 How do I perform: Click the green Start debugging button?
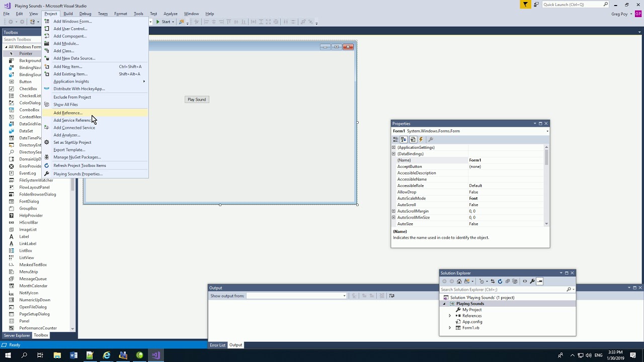tap(163, 22)
